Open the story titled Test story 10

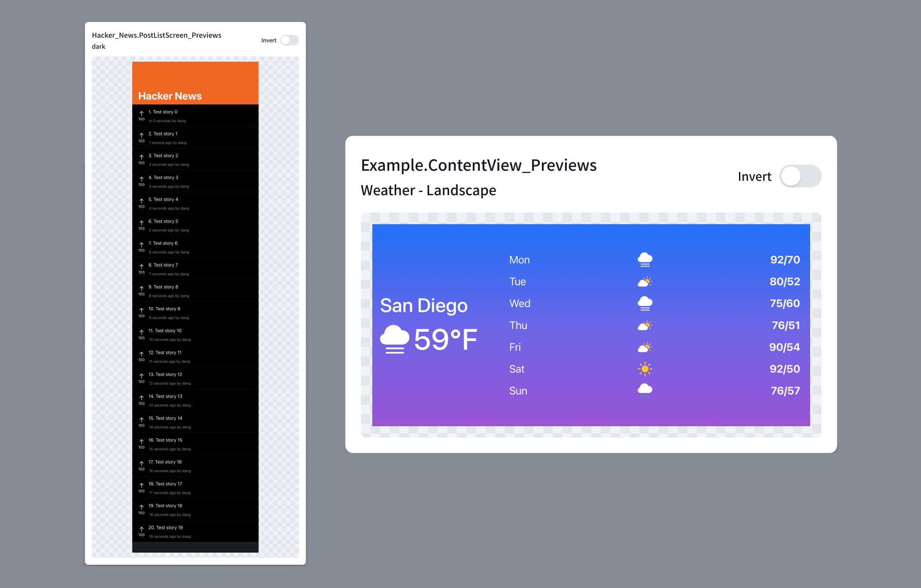pos(166,330)
